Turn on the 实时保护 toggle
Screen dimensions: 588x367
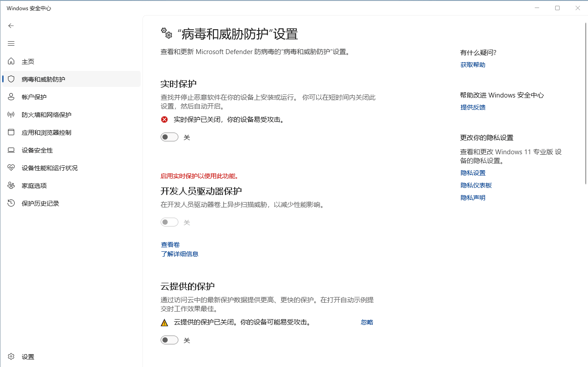coord(170,137)
